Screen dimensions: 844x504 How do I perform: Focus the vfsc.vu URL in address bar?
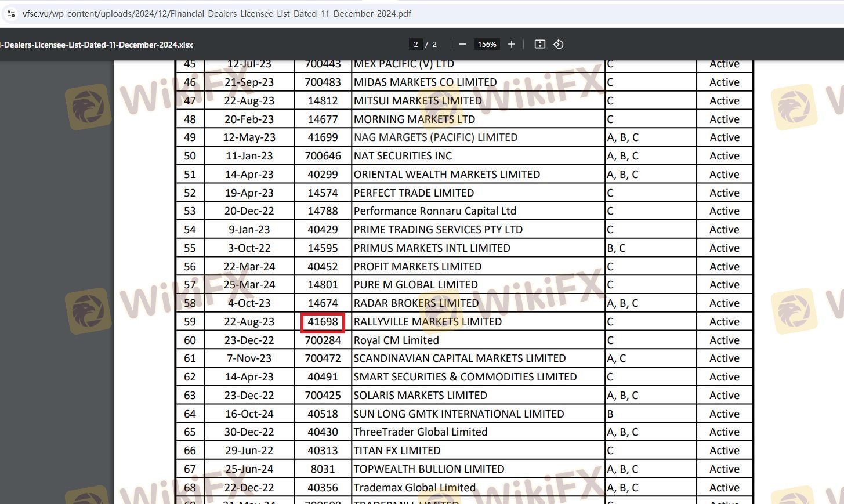coord(217,14)
